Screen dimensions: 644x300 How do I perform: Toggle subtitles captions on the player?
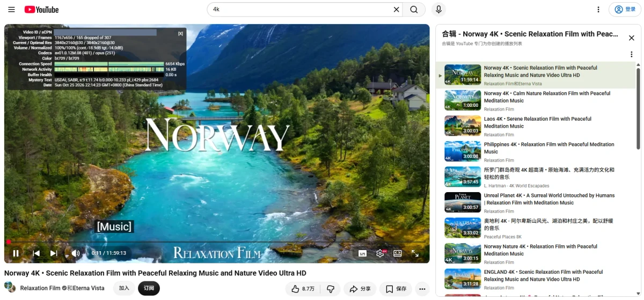click(x=362, y=253)
